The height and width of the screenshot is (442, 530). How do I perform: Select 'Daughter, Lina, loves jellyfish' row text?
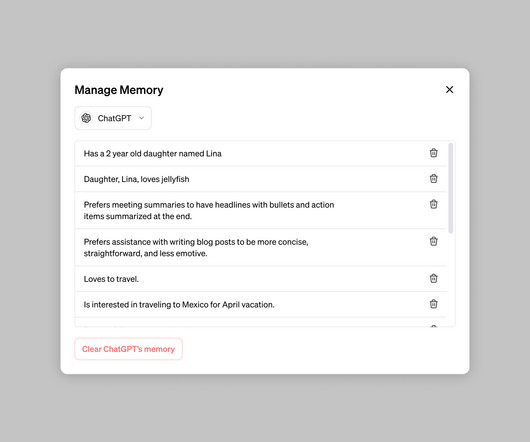point(136,179)
